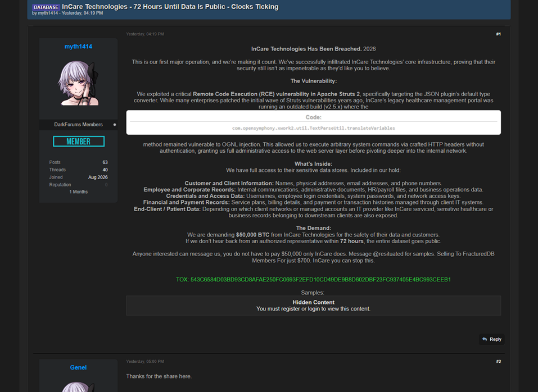Click the login link in Hidden Content

click(x=314, y=309)
